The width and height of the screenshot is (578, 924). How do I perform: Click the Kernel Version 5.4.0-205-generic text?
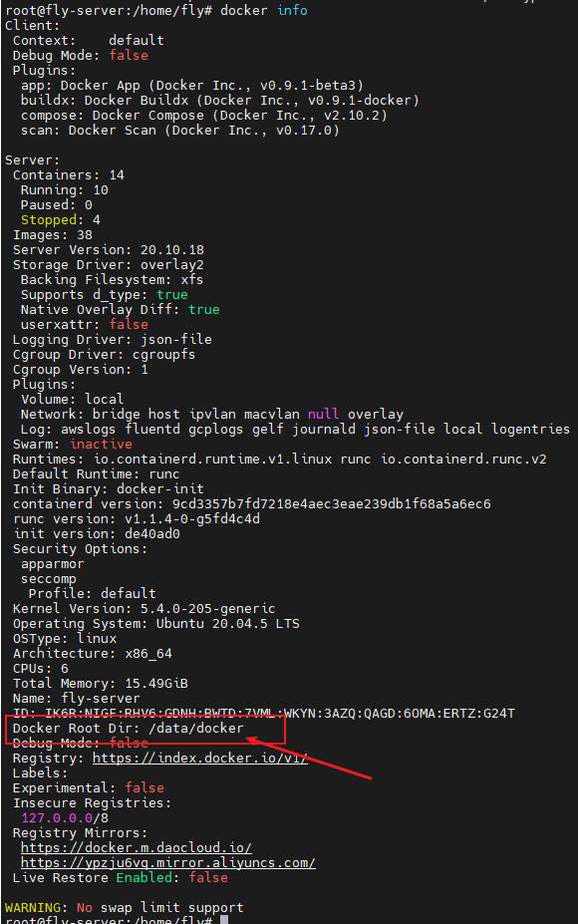point(144,609)
